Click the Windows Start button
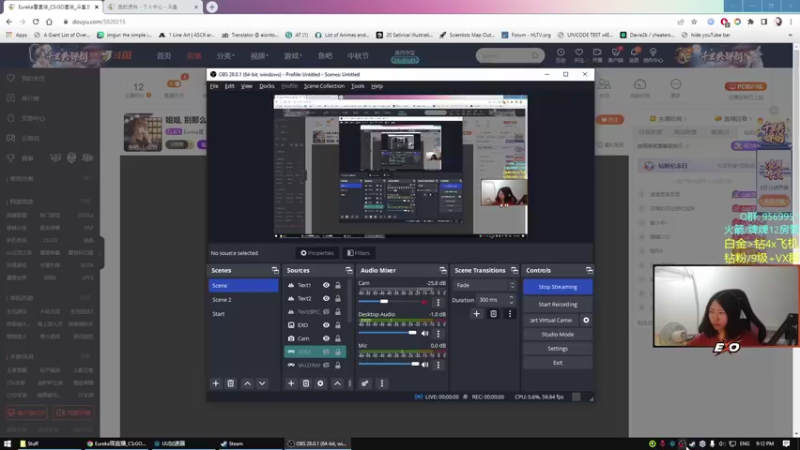800x450 pixels. (x=7, y=443)
